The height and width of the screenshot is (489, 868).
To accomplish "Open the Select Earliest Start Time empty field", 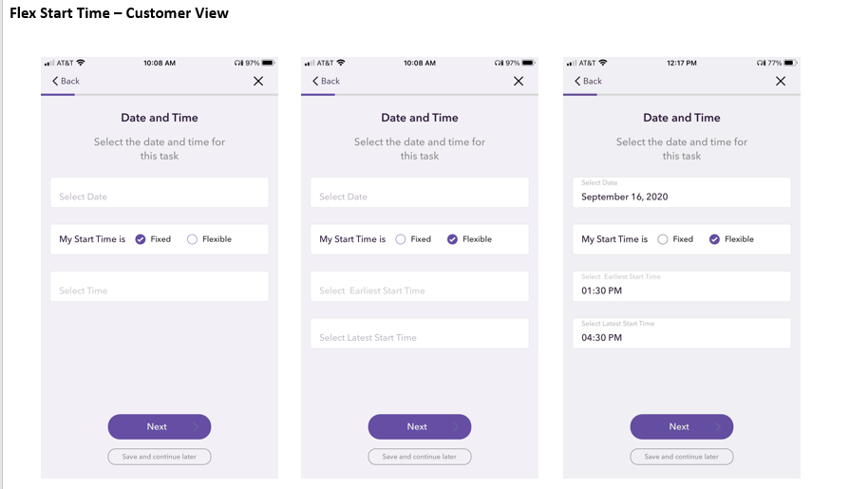I will click(420, 286).
